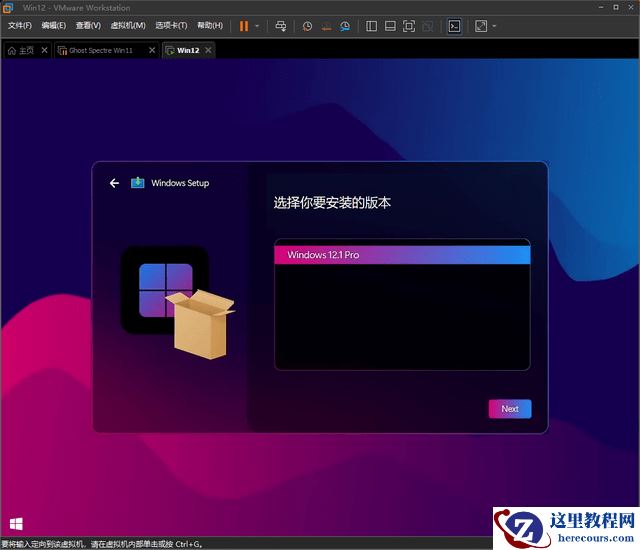This screenshot has width=640, height=550.
Task: Click the Windows Setup installer icon
Action: click(138, 183)
